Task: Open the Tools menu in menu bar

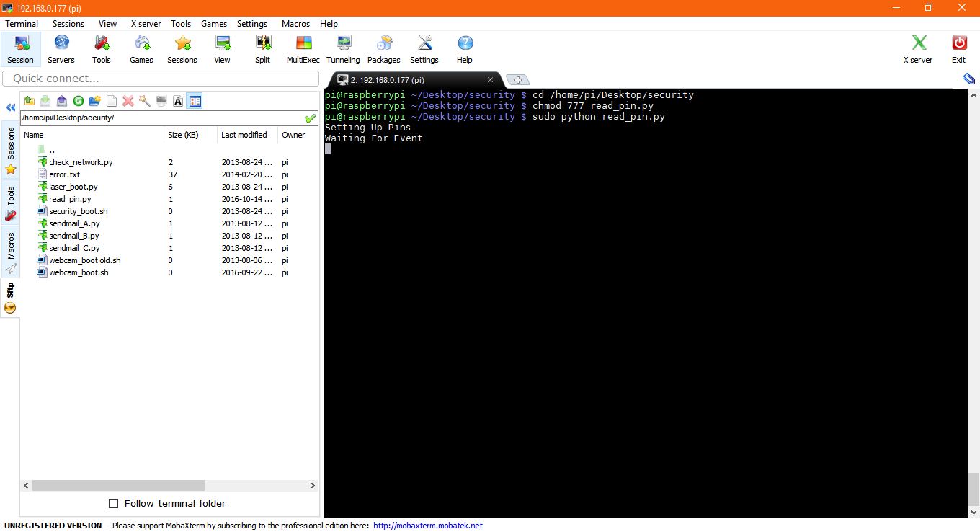Action: (181, 24)
